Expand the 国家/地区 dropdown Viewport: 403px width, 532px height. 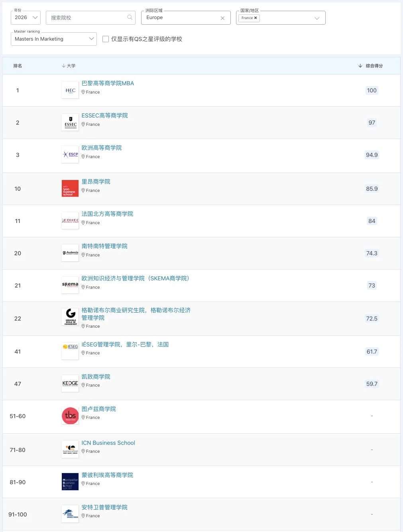tap(317, 18)
